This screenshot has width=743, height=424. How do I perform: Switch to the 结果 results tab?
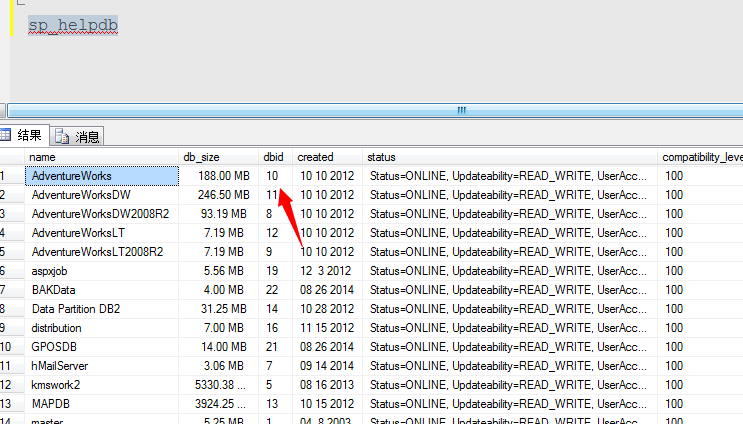tap(24, 136)
